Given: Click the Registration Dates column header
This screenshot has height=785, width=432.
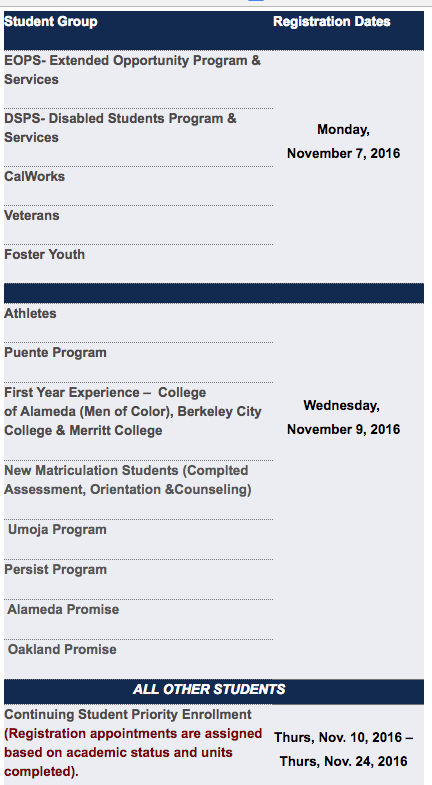Looking at the screenshot, I should (x=332, y=22).
